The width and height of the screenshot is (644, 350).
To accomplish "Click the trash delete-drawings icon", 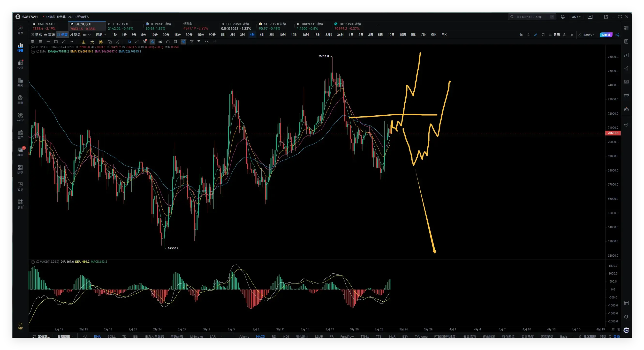I will pyautogui.click(x=199, y=42).
